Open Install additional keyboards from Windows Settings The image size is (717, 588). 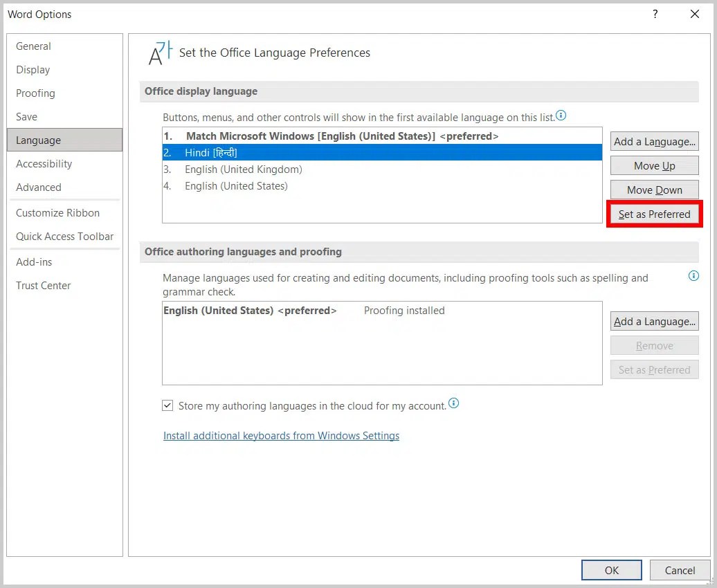[281, 435]
